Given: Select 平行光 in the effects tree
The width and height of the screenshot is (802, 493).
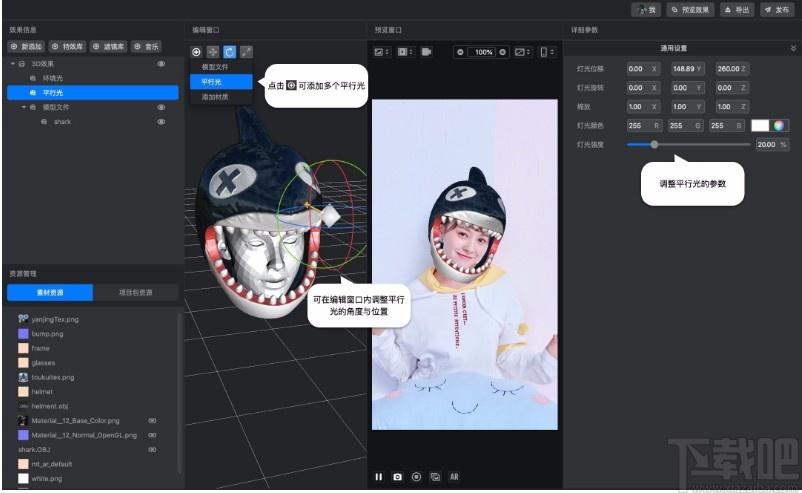Looking at the screenshot, I should [x=93, y=93].
